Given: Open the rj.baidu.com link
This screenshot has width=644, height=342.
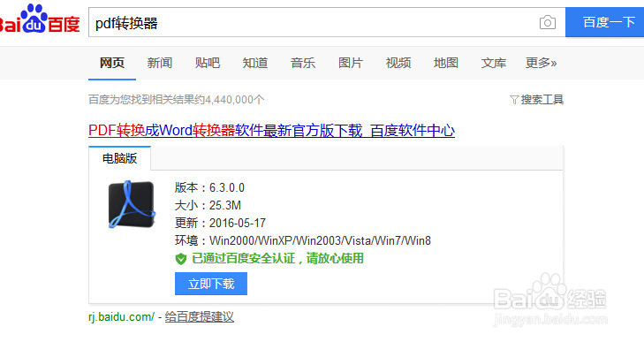Looking at the screenshot, I should click(x=121, y=317).
